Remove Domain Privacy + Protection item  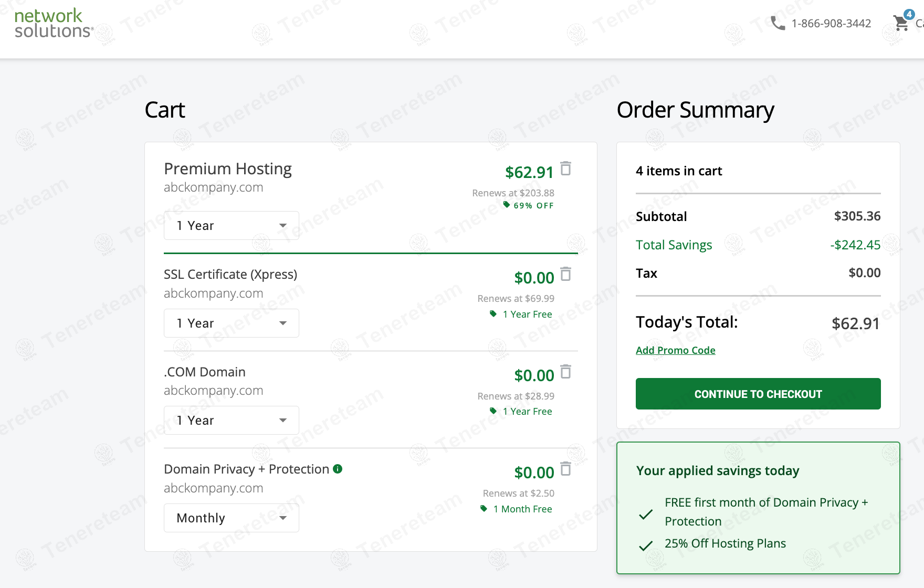coord(565,469)
